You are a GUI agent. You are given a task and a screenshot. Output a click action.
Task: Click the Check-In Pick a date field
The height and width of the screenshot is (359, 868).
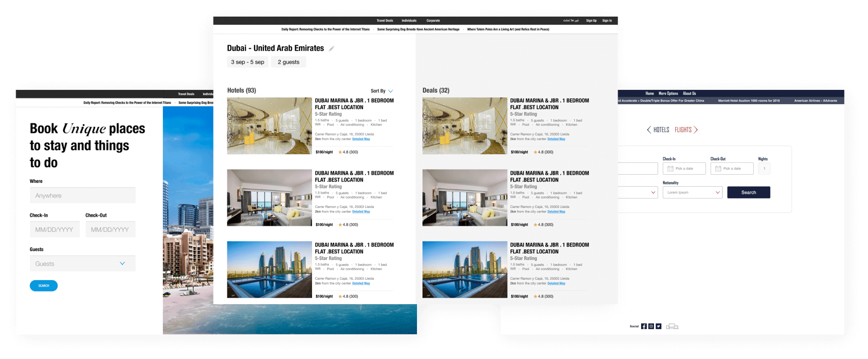coord(684,169)
